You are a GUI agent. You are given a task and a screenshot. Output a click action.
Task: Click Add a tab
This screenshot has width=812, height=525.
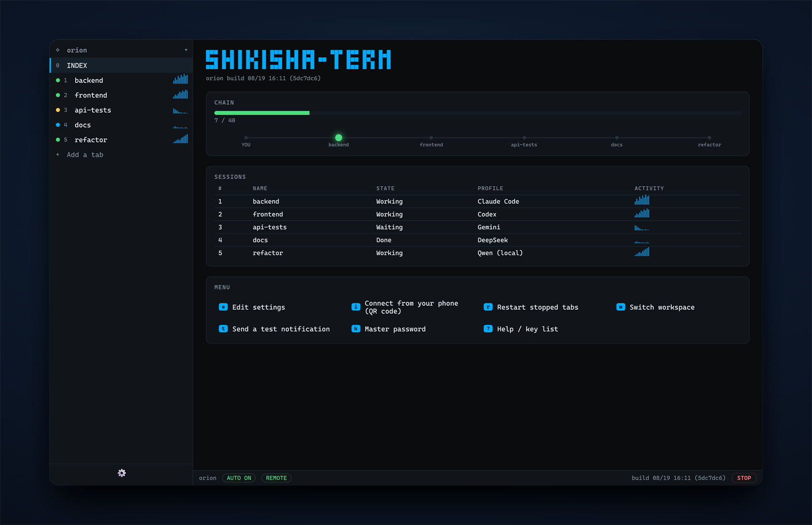85,154
